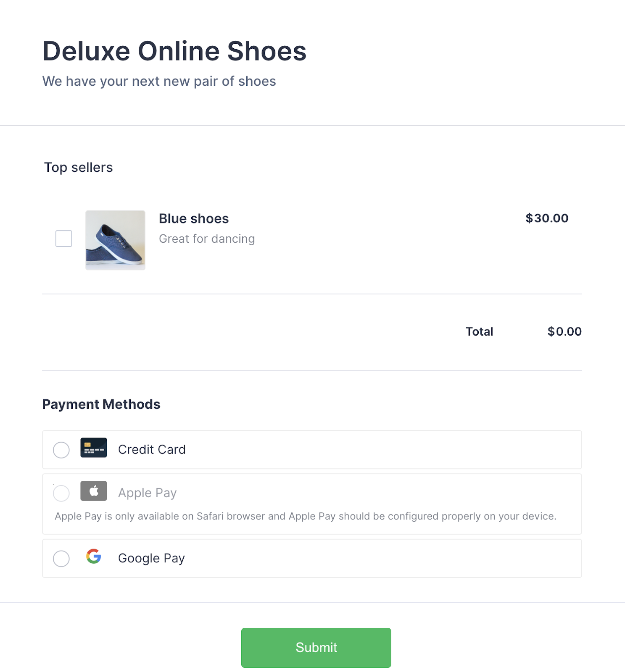
Task: Click the credit card icon
Action: tap(94, 448)
